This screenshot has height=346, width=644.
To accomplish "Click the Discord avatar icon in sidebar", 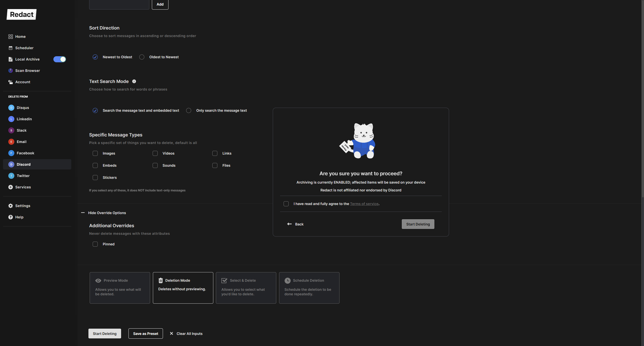I will click(x=11, y=164).
